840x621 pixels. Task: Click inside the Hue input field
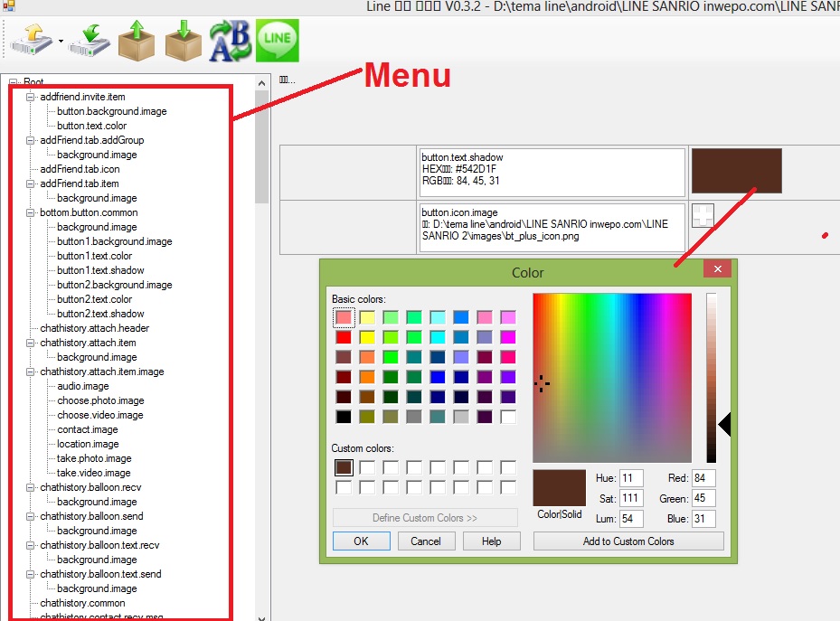pos(630,477)
